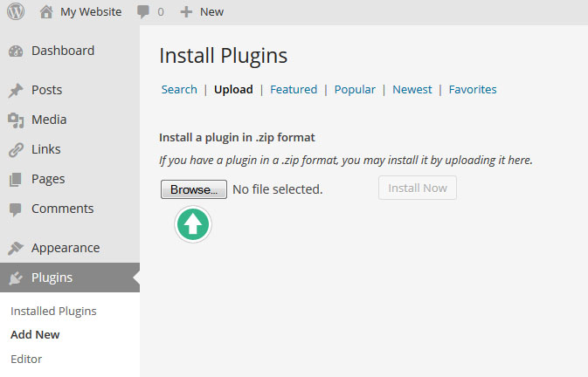Click the Links chain icon
This screenshot has width=588, height=377.
click(x=16, y=150)
